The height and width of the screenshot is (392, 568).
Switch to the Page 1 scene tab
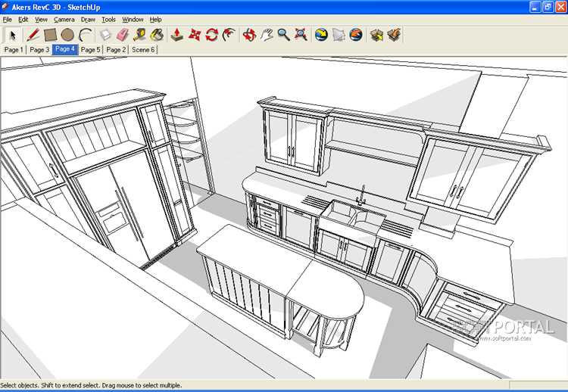coord(14,50)
